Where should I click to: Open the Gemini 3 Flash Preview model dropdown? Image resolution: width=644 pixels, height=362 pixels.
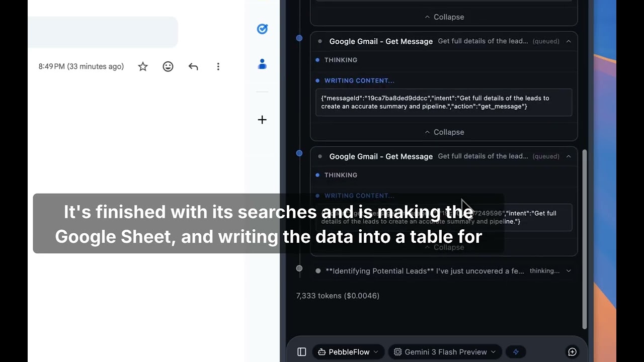[445, 352]
